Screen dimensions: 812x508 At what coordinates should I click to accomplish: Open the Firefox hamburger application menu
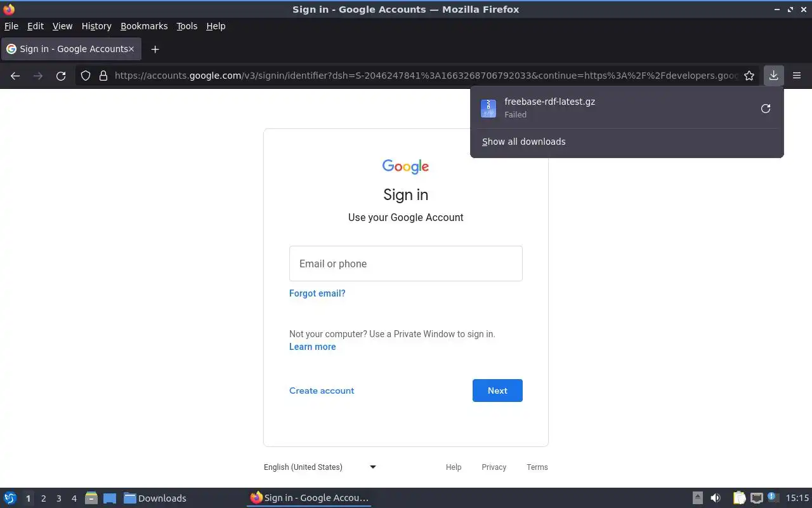coord(797,76)
